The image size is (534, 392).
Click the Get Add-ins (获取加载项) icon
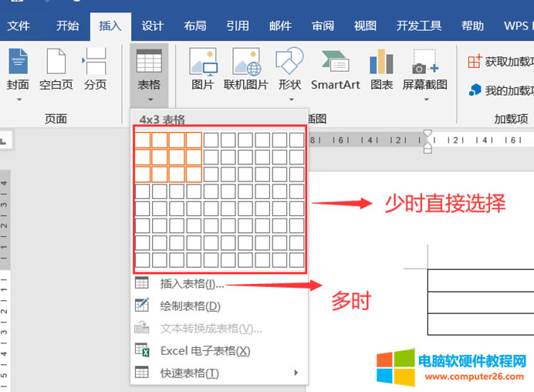[x=499, y=61]
